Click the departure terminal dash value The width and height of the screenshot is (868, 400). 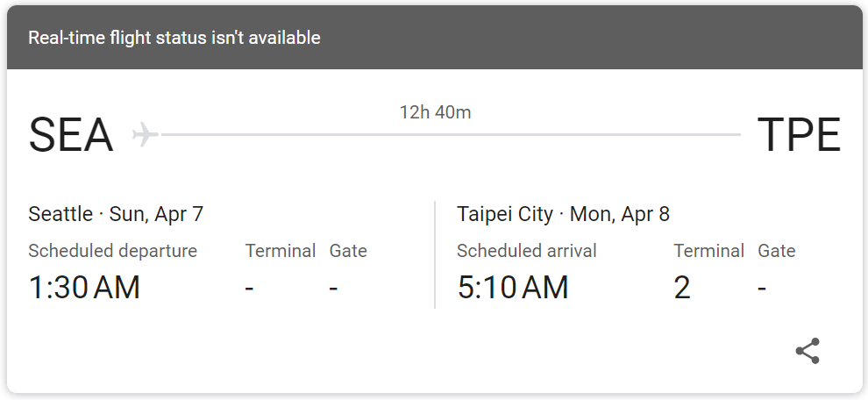point(250,289)
